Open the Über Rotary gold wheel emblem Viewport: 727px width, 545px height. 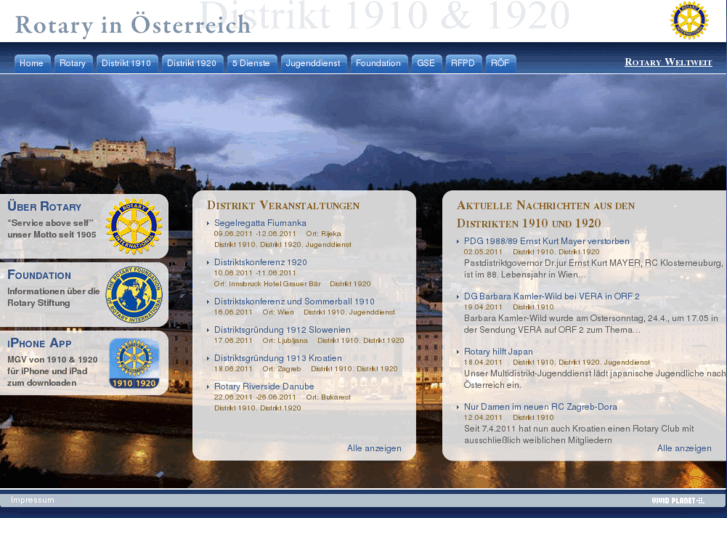134,226
